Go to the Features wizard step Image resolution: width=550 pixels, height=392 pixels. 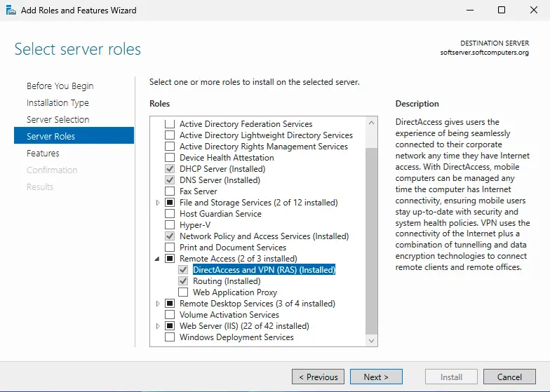tap(43, 154)
